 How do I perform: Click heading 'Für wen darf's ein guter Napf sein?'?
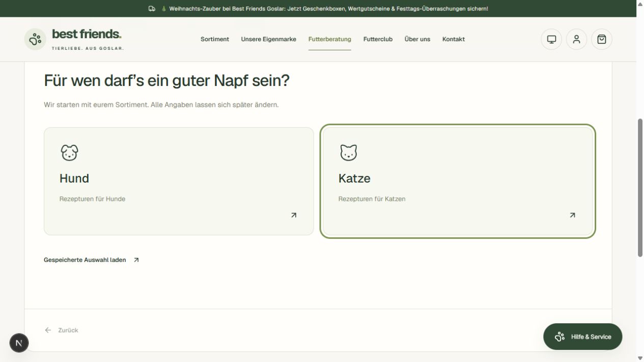coord(166,80)
